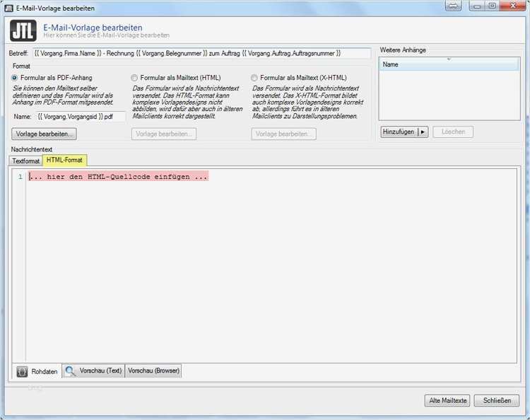Close the window with the red X
The height and width of the screenshot is (420, 530).
click(512, 6)
